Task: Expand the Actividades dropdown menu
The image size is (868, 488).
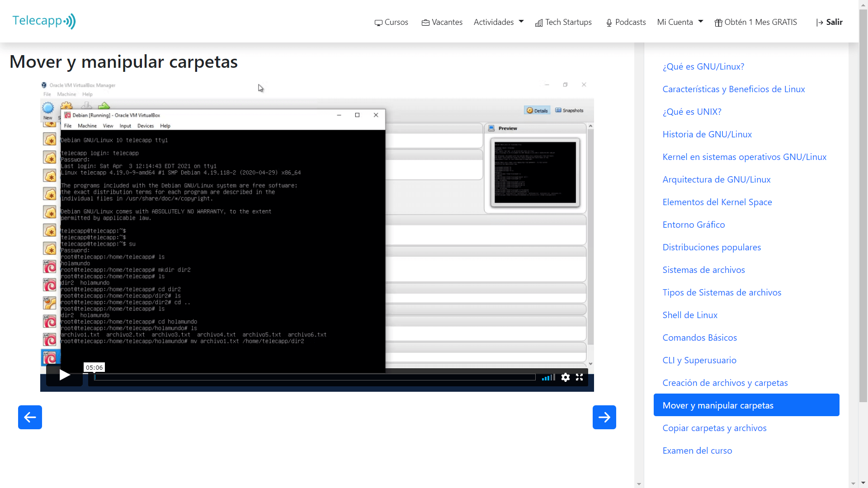Action: pos(499,22)
